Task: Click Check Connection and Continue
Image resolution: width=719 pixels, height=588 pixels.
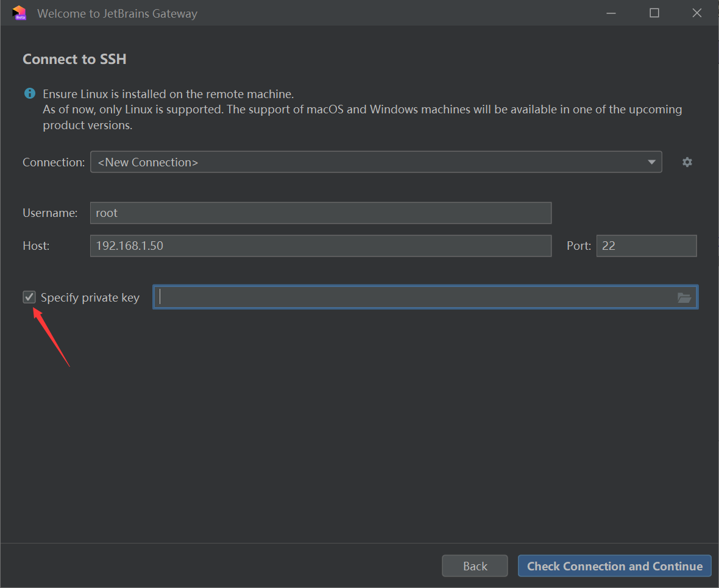Action: (x=614, y=566)
